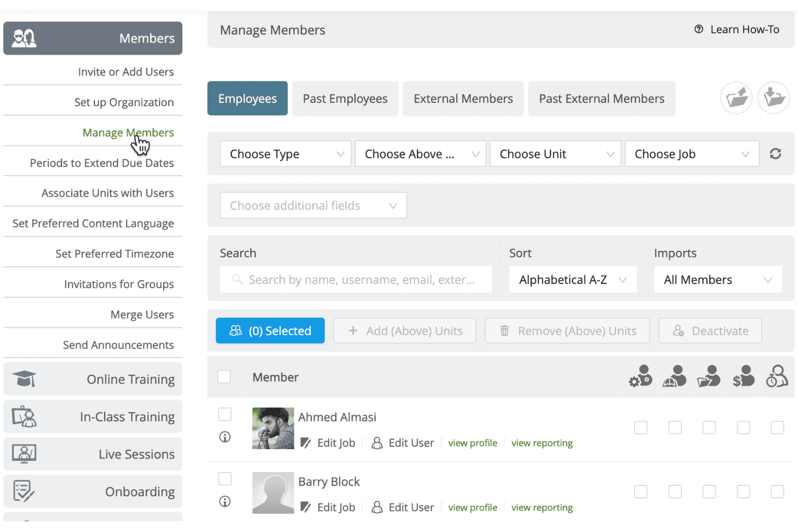
Task: Click the refresh filters icon
Action: [x=775, y=154]
